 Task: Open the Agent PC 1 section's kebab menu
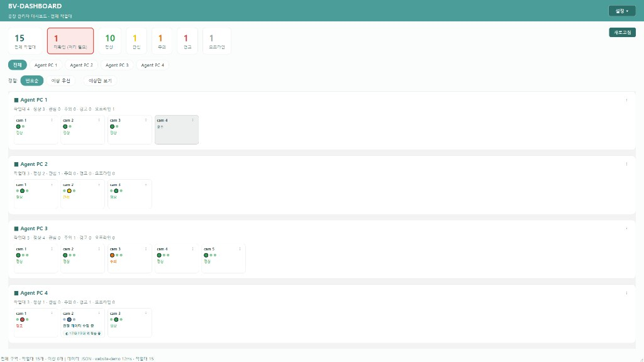point(626,100)
